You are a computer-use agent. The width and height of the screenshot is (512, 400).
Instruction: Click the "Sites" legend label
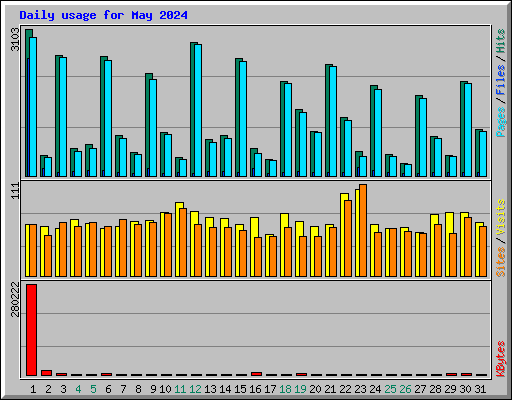pos(501,262)
